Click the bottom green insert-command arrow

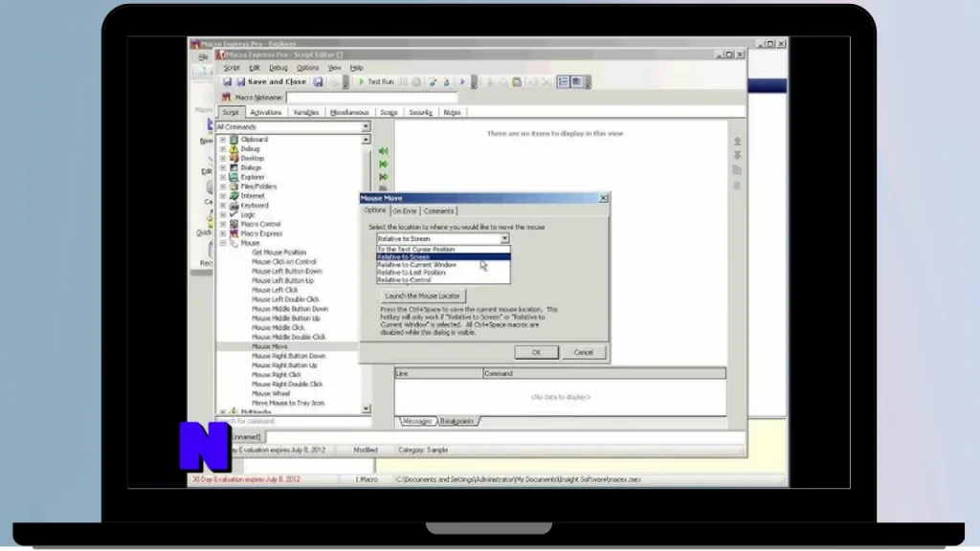tap(384, 177)
